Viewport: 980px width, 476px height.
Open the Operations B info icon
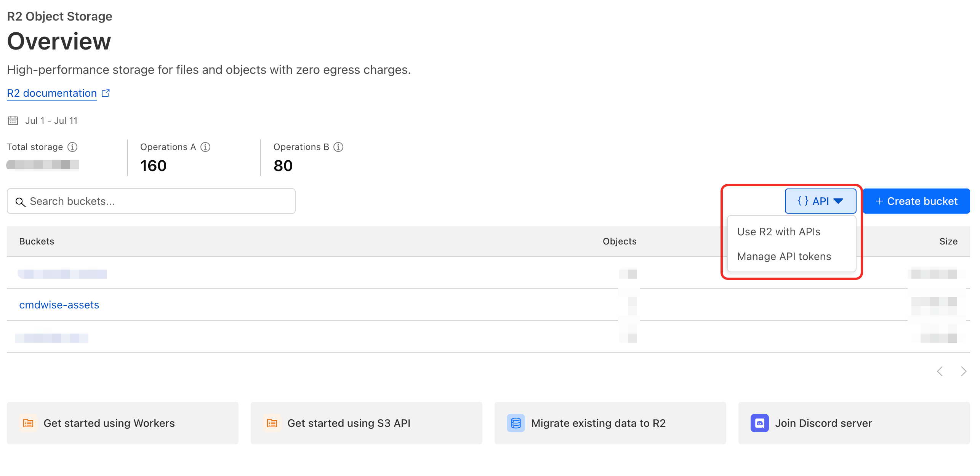click(338, 147)
